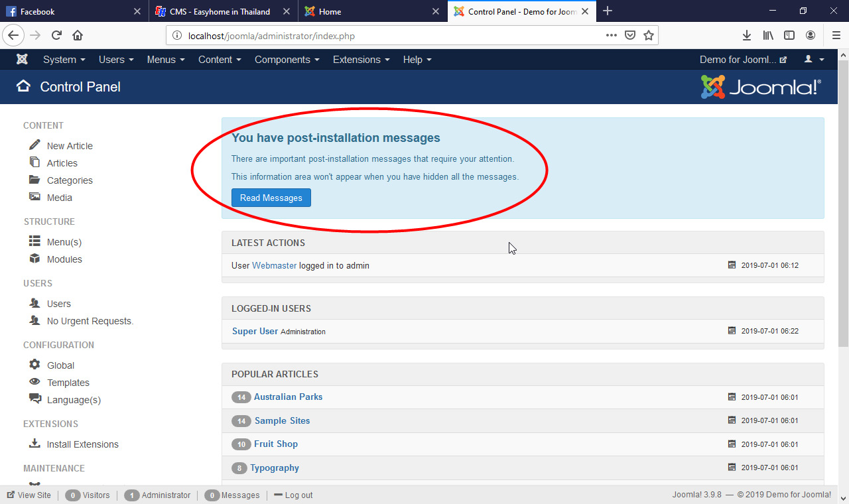Open the Media manager icon

pyautogui.click(x=35, y=197)
